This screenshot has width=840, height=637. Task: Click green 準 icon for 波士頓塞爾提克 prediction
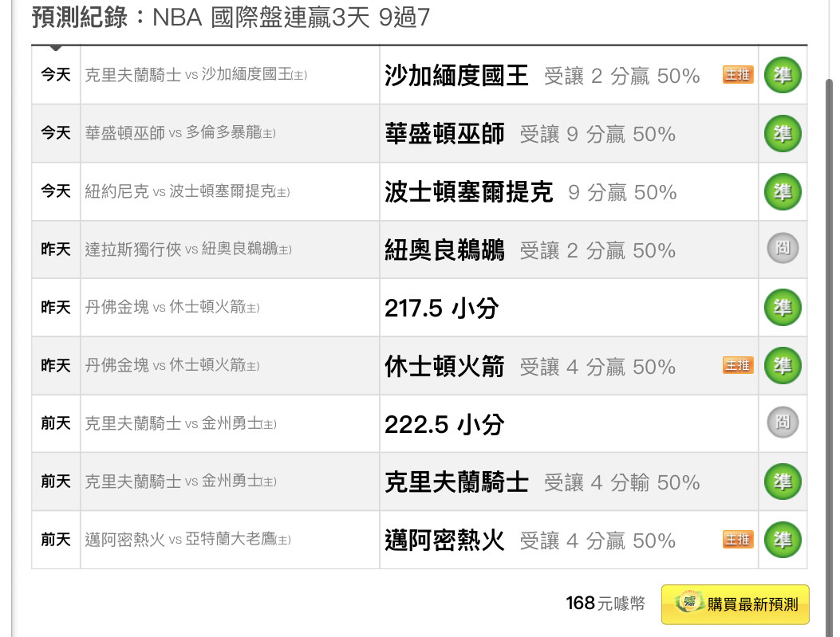pyautogui.click(x=783, y=191)
